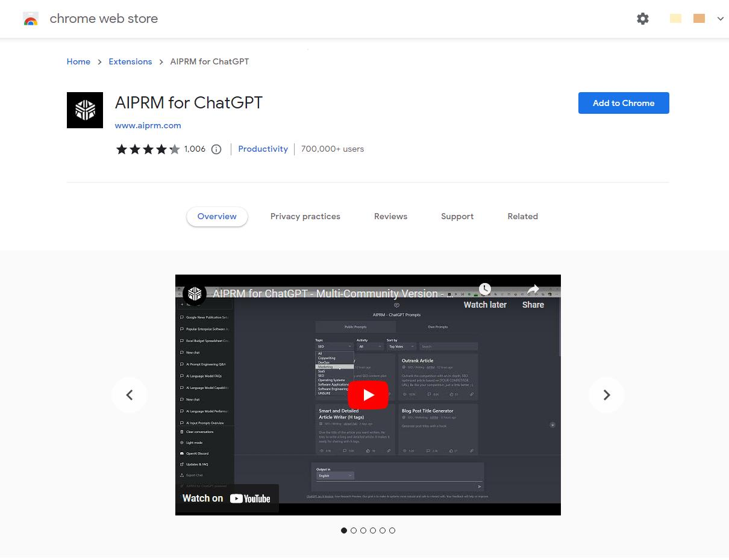Screen dimensions: 729x560
Task: Open the Related tab
Action: point(522,216)
